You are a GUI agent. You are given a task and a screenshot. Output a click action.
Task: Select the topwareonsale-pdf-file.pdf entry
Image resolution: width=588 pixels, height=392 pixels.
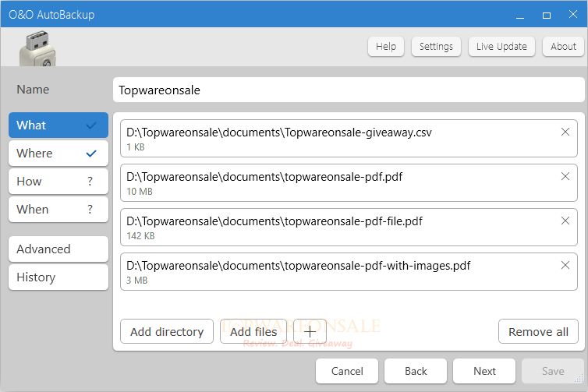[349, 227]
